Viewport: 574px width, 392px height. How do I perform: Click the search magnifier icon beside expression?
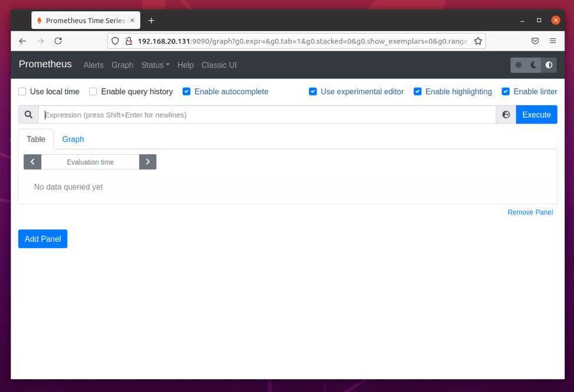point(28,115)
